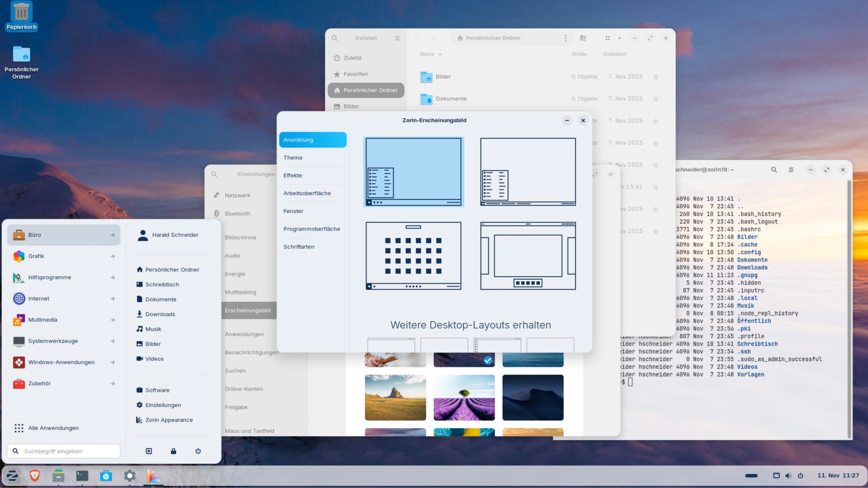Click the search icon in the Dateien toolbar
This screenshot has width=868, height=488.
tap(335, 38)
